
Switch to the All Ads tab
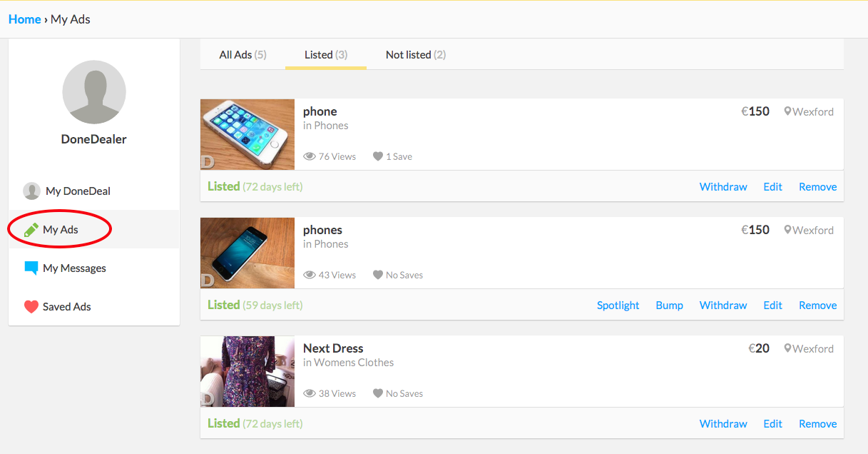pos(242,54)
